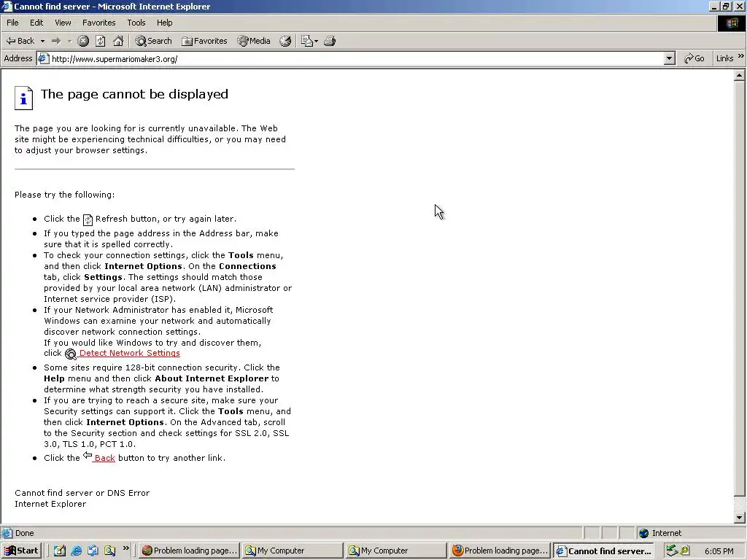Open the Favorites toolbar button
Screen dimensions: 747x560
[x=204, y=41]
